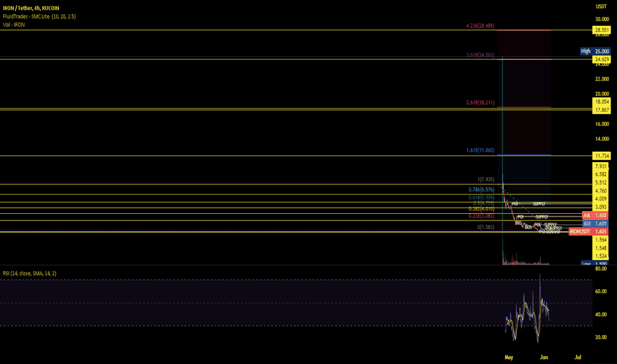Click the 7.931 yellow price label
Screen dimensions: 617x364
coord(601,166)
